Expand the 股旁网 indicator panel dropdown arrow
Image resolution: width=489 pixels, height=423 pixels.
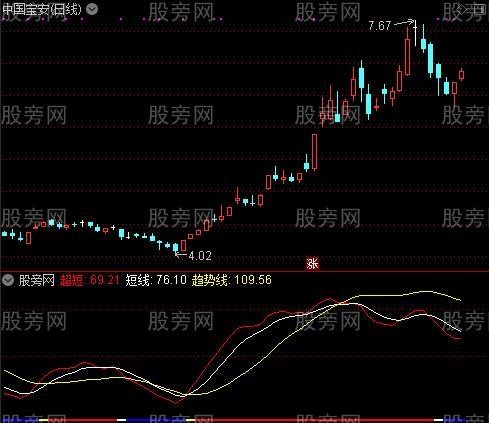point(8,280)
